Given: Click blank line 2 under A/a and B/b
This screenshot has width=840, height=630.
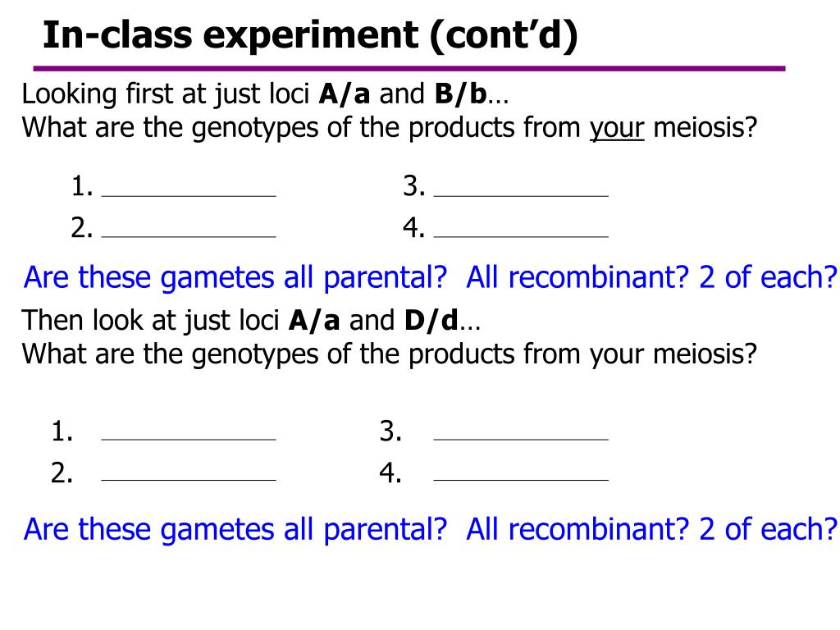Looking at the screenshot, I should [189, 236].
